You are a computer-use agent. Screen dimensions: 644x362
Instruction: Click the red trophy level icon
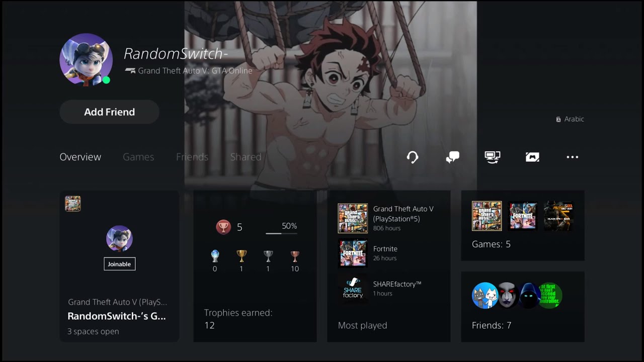point(223,227)
